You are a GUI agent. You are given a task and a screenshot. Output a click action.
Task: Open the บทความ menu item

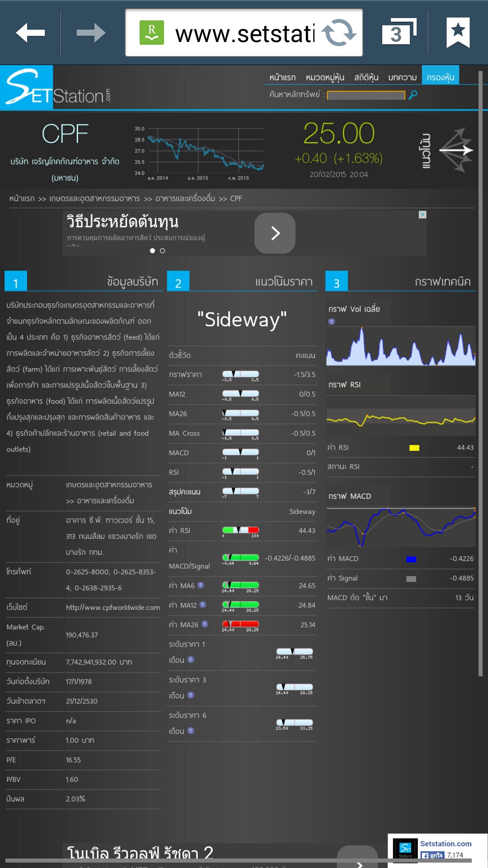click(x=403, y=77)
